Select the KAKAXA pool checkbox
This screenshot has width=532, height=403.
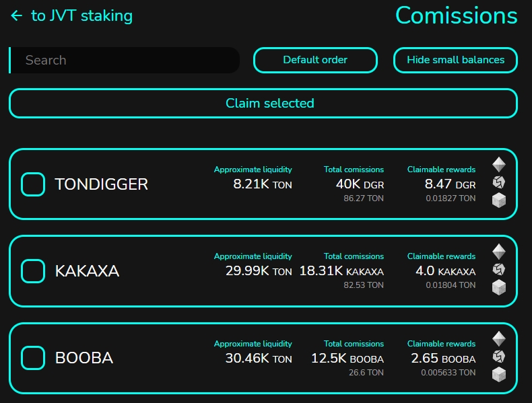tap(33, 271)
